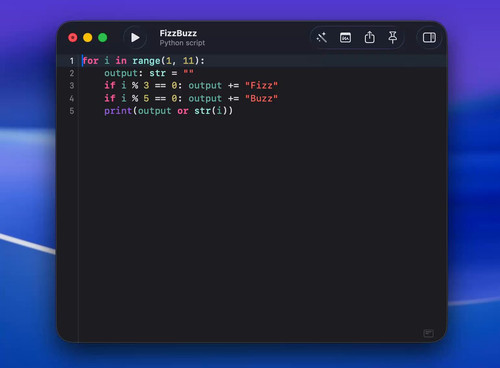Click the FizzBuzz document title

click(178, 33)
